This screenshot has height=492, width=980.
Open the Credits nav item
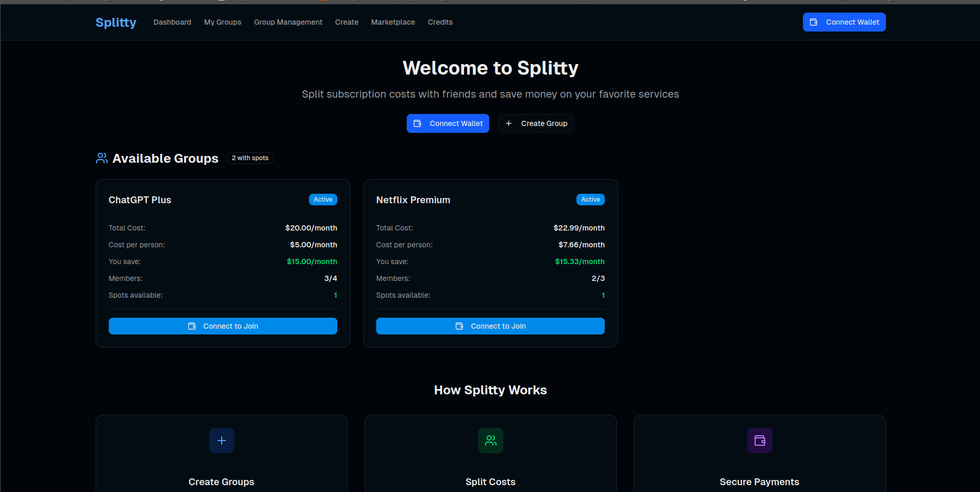click(440, 22)
